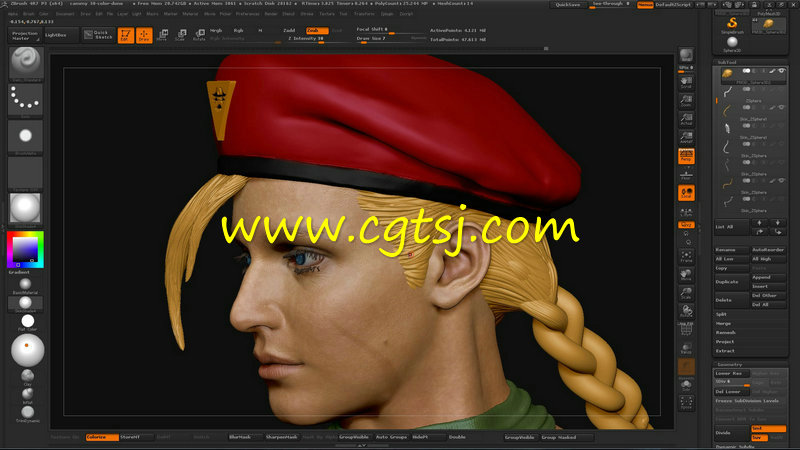Collapse the SubTool palette header
The height and width of the screenshot is (450, 800).
click(727, 62)
